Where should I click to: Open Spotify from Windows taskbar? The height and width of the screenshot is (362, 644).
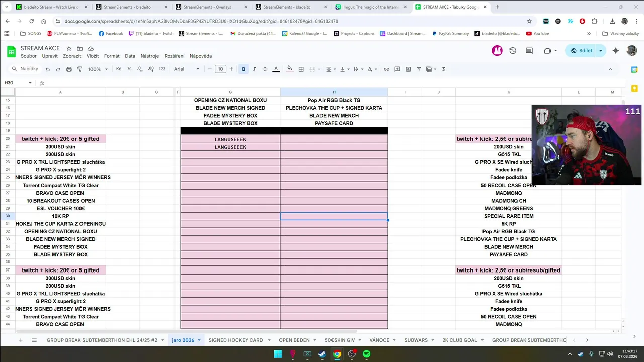[367, 354]
